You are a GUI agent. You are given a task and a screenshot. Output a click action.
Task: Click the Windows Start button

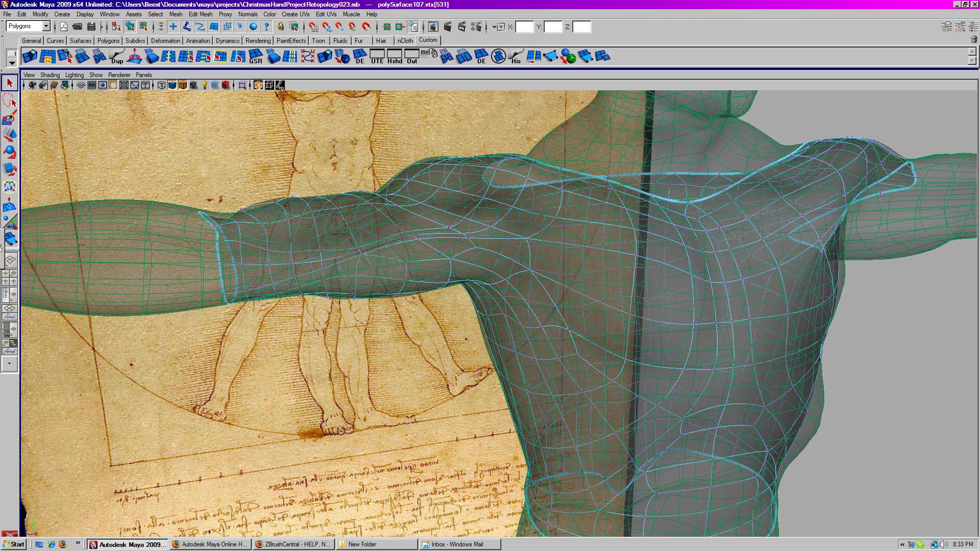14,544
